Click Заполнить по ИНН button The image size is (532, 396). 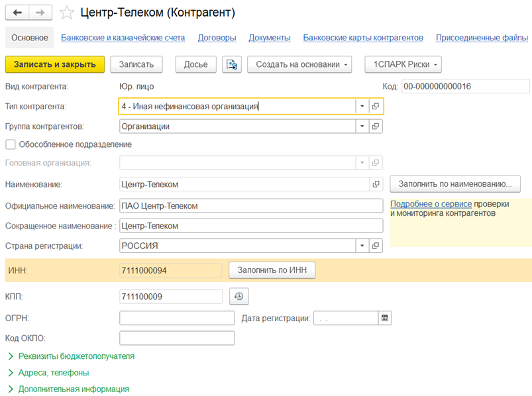pyautogui.click(x=272, y=270)
